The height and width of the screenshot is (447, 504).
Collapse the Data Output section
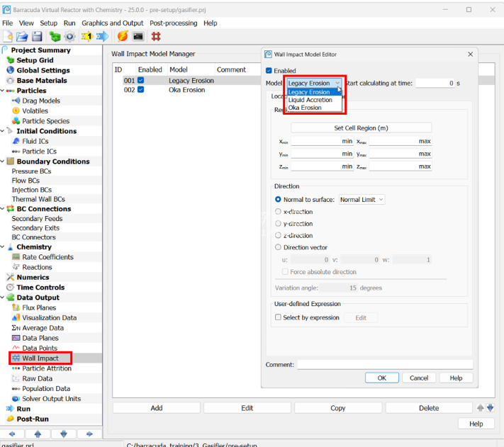click(x=3, y=298)
